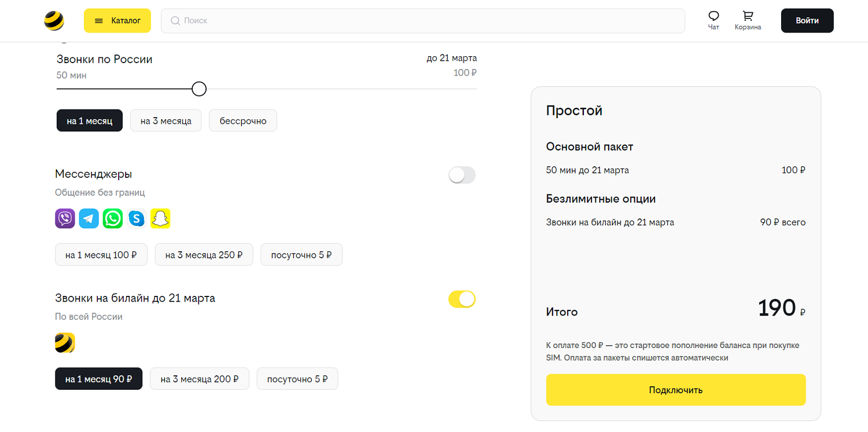Choose Beeline calls 'на 1 месяц 90 ₽'
This screenshot has height=432, width=868.
98,379
